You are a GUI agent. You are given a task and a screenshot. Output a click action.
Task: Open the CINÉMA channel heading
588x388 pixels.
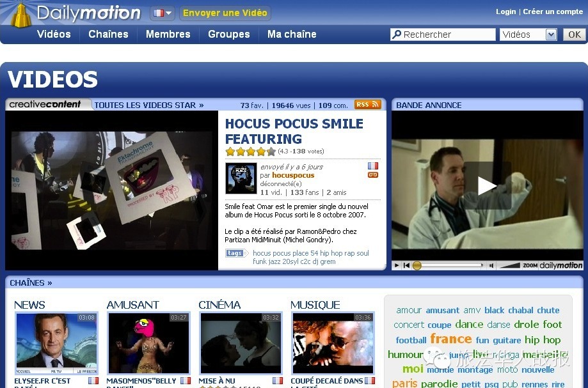coord(219,305)
